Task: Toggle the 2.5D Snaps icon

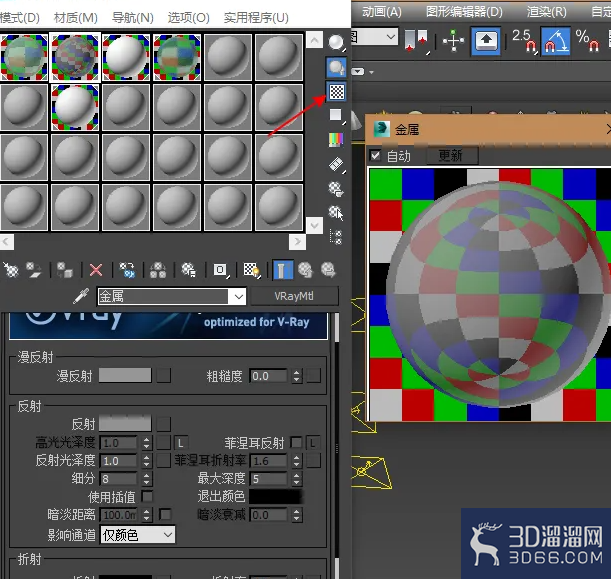Action: [x=523, y=40]
